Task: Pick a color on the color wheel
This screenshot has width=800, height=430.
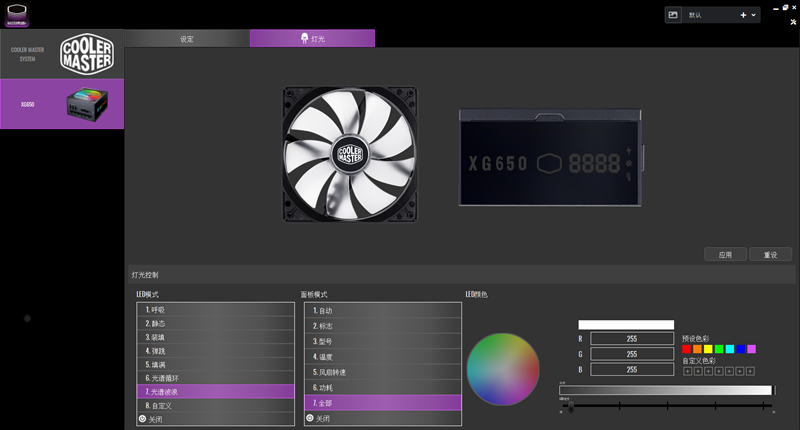Action: tap(503, 369)
